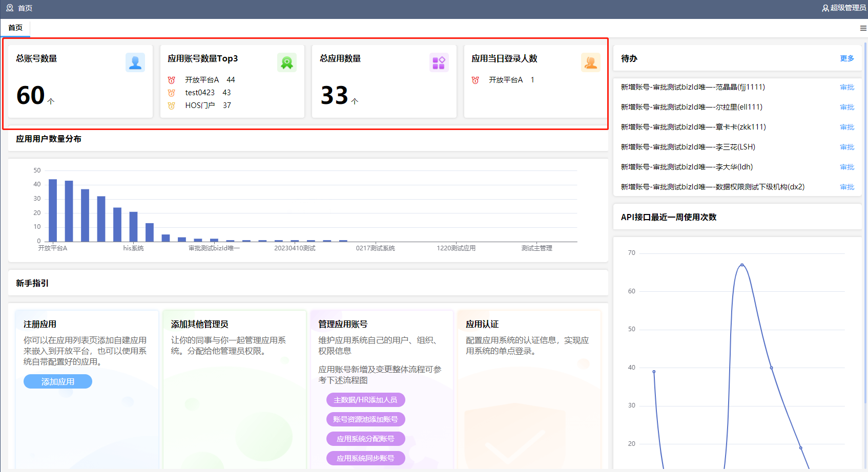This screenshot has height=472, width=868.
Task: Click the 注册应用 guide card title
Action: (x=40, y=324)
